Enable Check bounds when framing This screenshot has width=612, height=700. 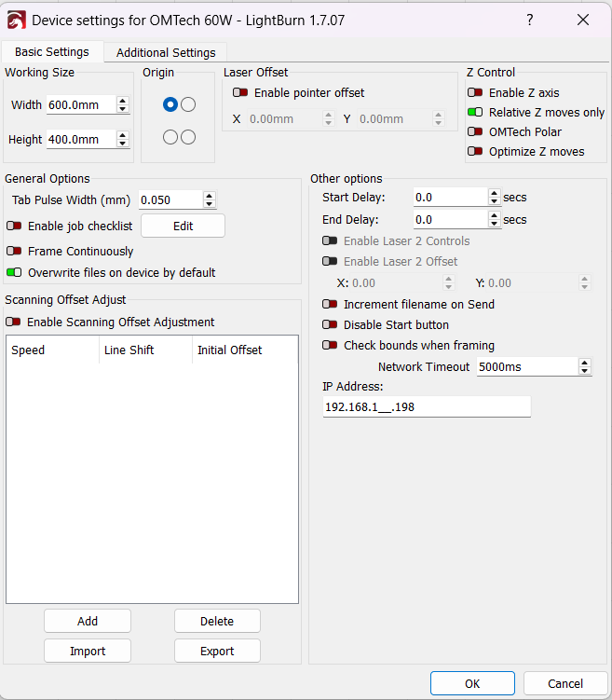[x=330, y=345]
